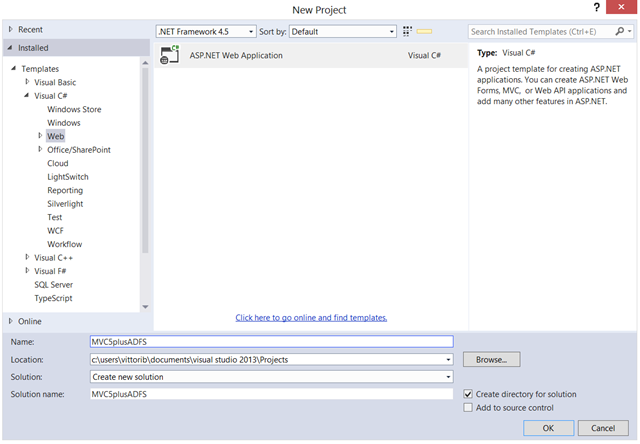Collapse the Templates tree node
The image size is (640, 444).
tap(13, 68)
